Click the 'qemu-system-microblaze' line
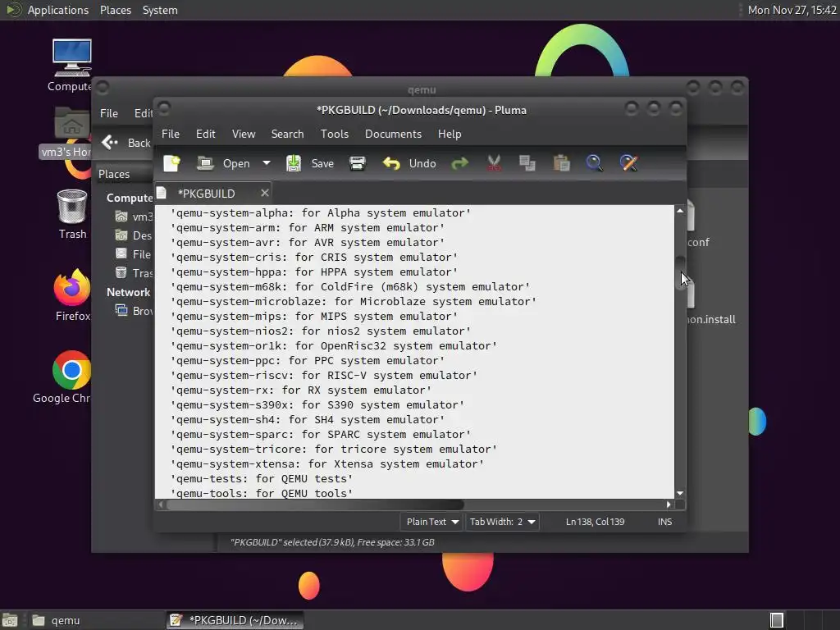Screen dimensions: 840x630 coord(353,302)
